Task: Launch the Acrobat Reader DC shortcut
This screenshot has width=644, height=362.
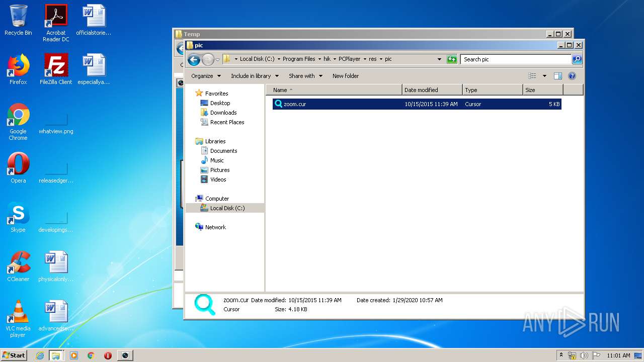Action: (56, 23)
